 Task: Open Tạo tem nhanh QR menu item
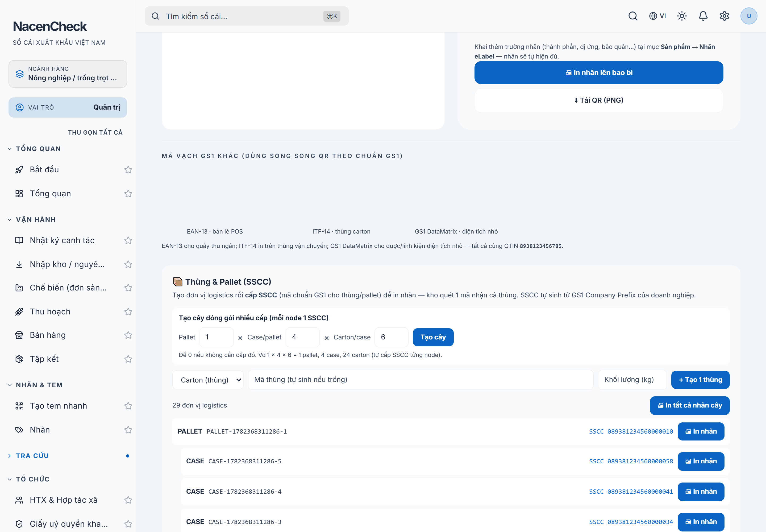pyautogui.click(x=67, y=406)
